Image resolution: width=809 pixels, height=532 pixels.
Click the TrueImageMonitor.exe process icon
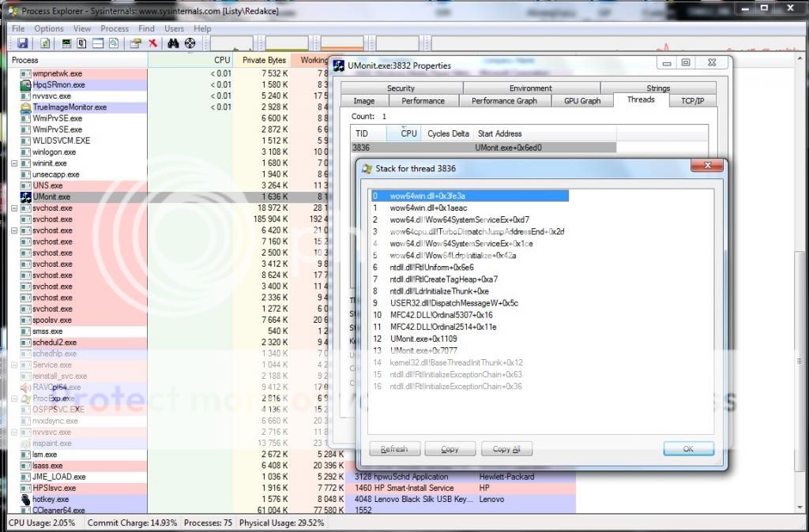26,107
